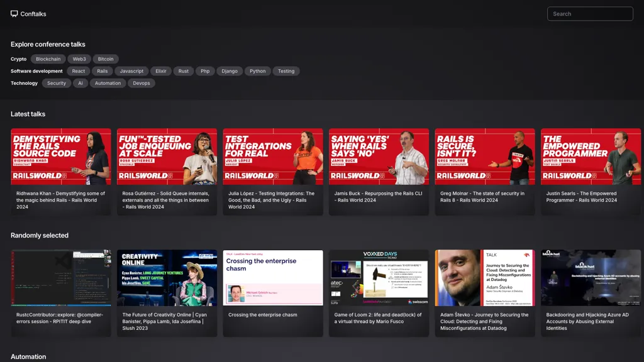Select the Bitcoin topic tag
This screenshot has height=362, width=644.
coord(106,59)
